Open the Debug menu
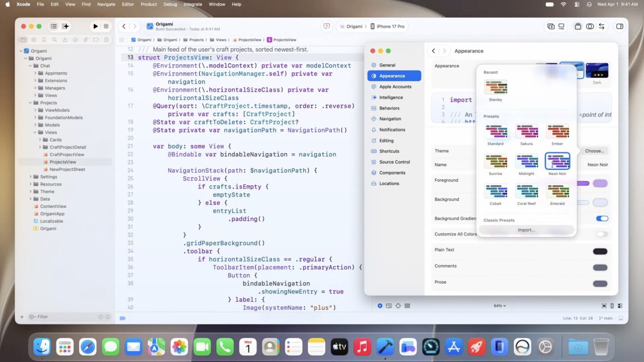Viewport: 644px width, 362px height. [x=170, y=4]
